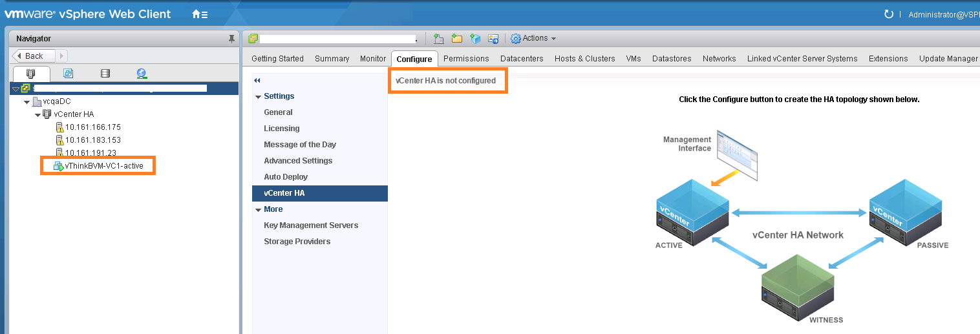
Task: Click the New Folder toolbar icon
Action: [x=456, y=39]
